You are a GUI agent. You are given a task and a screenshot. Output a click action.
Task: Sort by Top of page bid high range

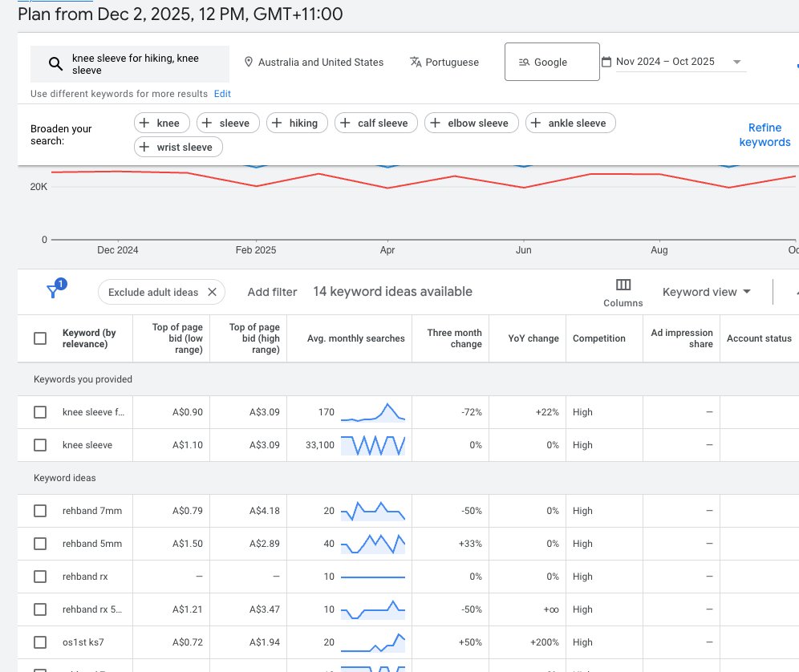pos(254,338)
